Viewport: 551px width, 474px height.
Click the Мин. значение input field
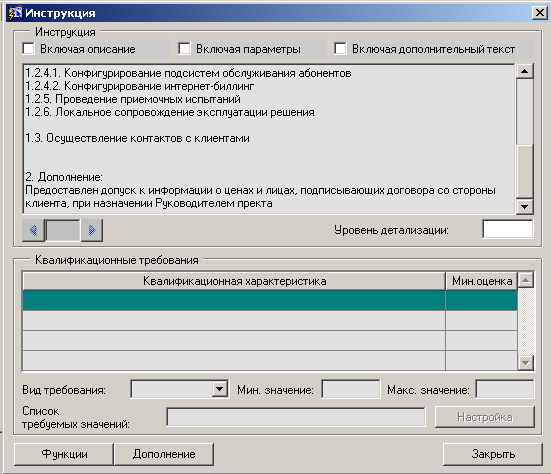351,389
